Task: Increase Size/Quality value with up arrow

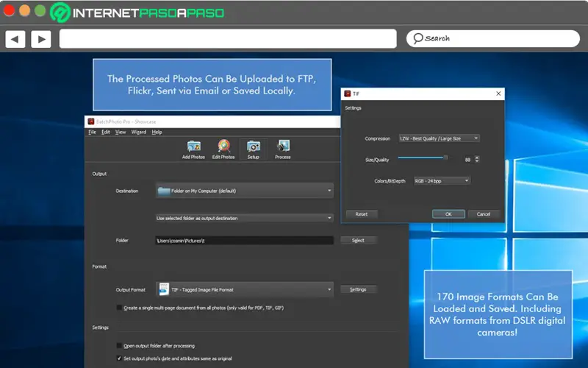Action: click(x=476, y=158)
